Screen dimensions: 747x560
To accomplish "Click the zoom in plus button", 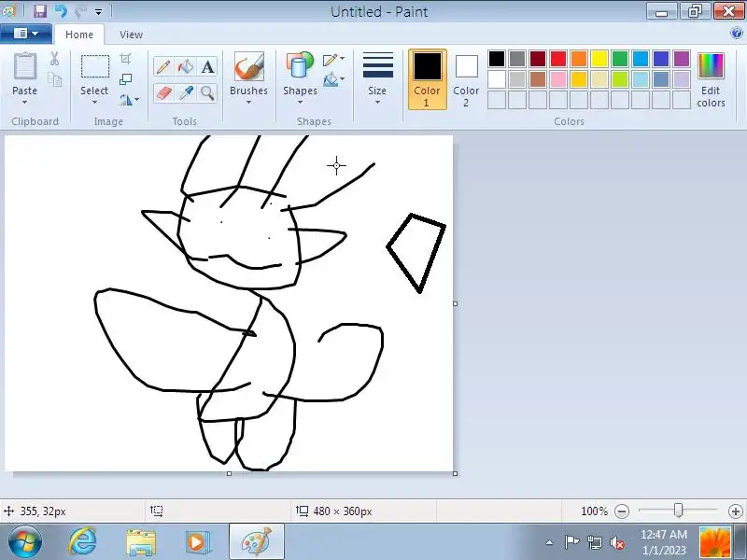I will 736,511.
